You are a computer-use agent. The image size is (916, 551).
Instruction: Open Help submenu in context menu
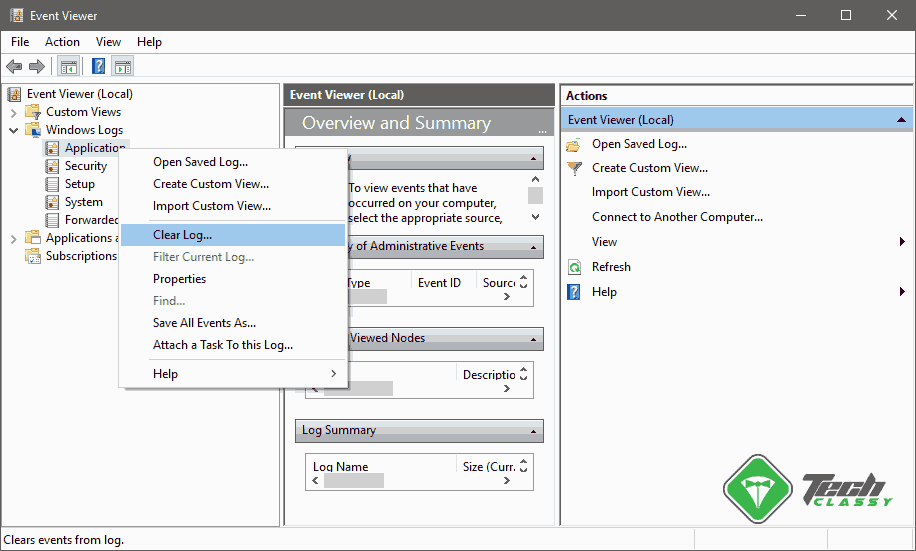tap(233, 374)
